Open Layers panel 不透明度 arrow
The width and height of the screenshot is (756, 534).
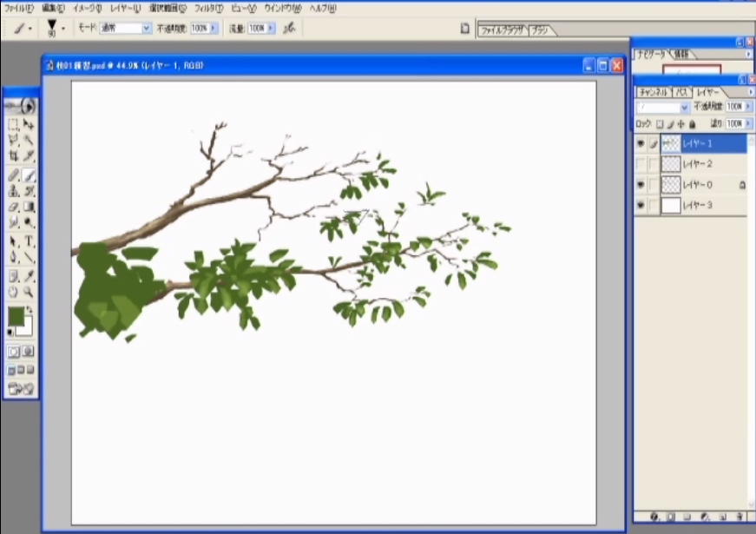coord(748,107)
